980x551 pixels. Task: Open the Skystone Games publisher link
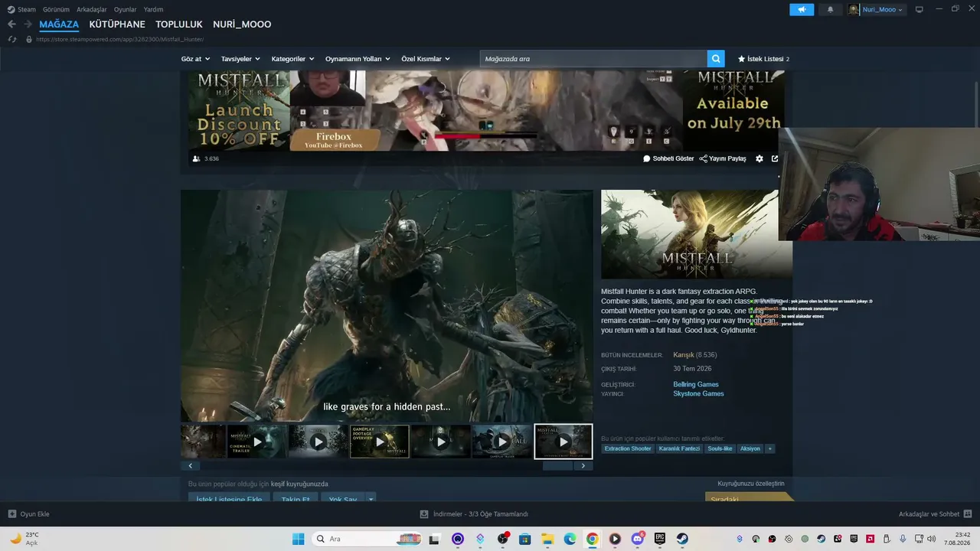pyautogui.click(x=698, y=394)
